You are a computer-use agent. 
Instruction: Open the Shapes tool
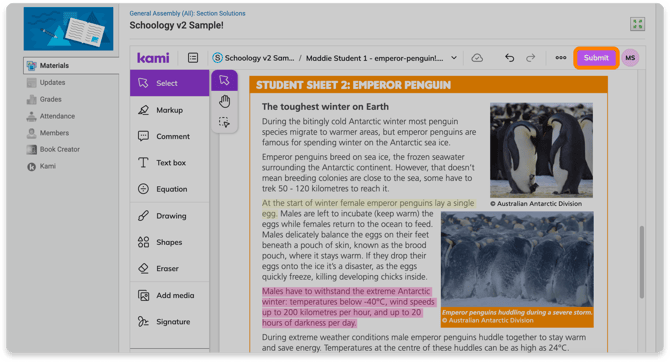[x=169, y=242]
